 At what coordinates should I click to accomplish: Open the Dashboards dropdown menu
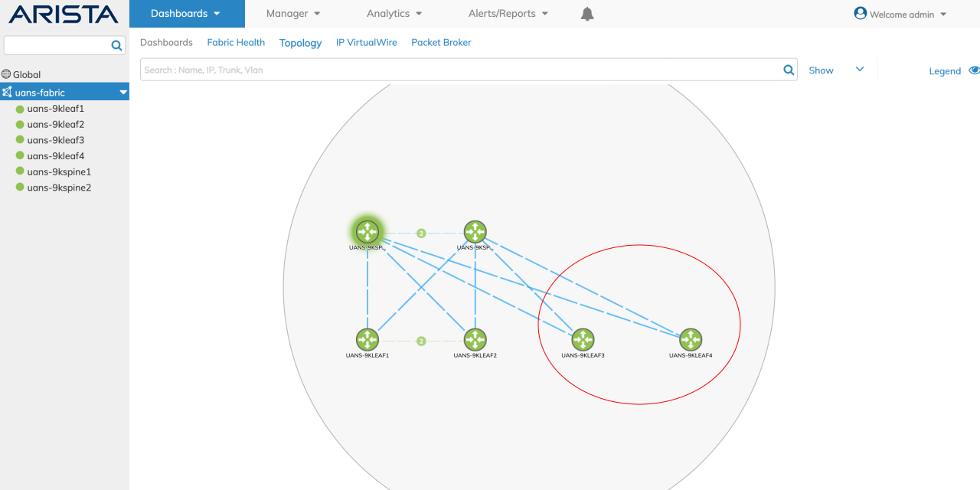(x=187, y=14)
